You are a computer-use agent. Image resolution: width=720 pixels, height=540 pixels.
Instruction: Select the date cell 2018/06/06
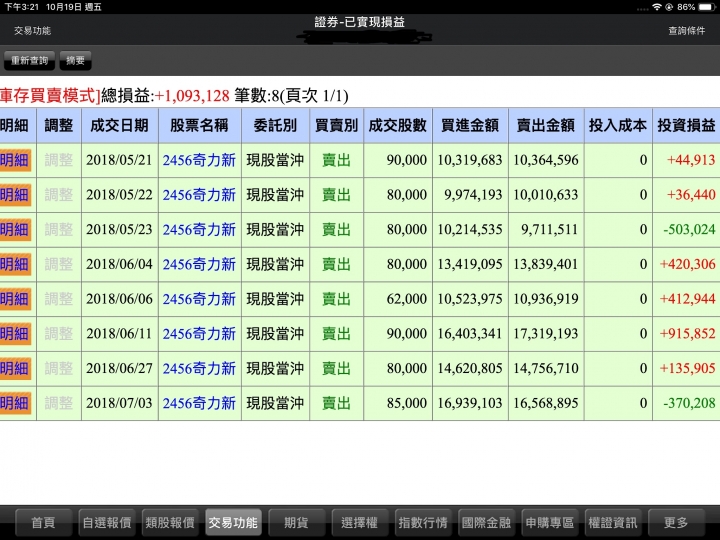119,299
